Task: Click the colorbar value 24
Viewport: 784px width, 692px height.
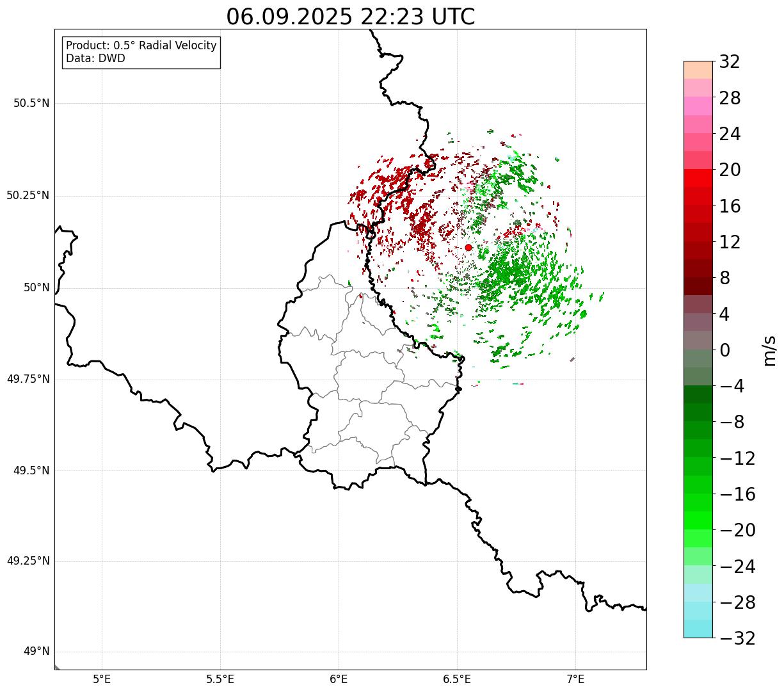Action: [730, 134]
